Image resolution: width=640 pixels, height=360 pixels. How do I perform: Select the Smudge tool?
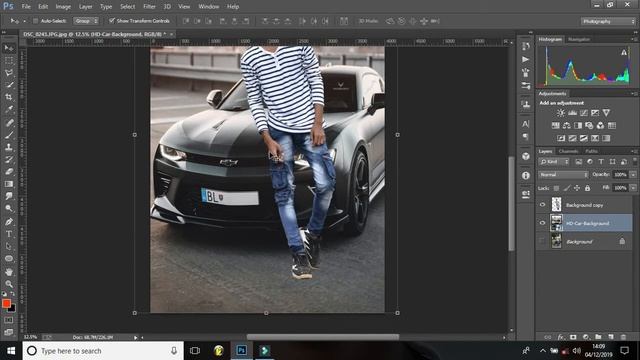click(x=9, y=196)
